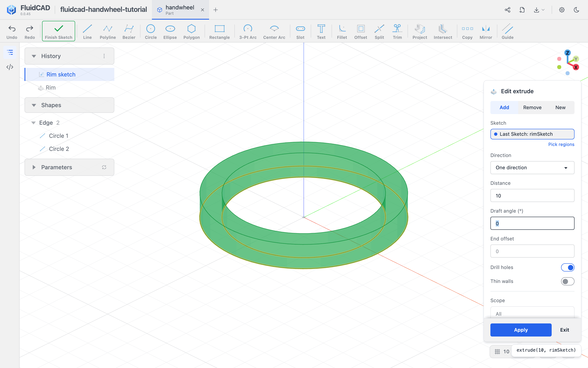The height and width of the screenshot is (368, 588).
Task: Select the Polyline tool
Action: pos(108,32)
